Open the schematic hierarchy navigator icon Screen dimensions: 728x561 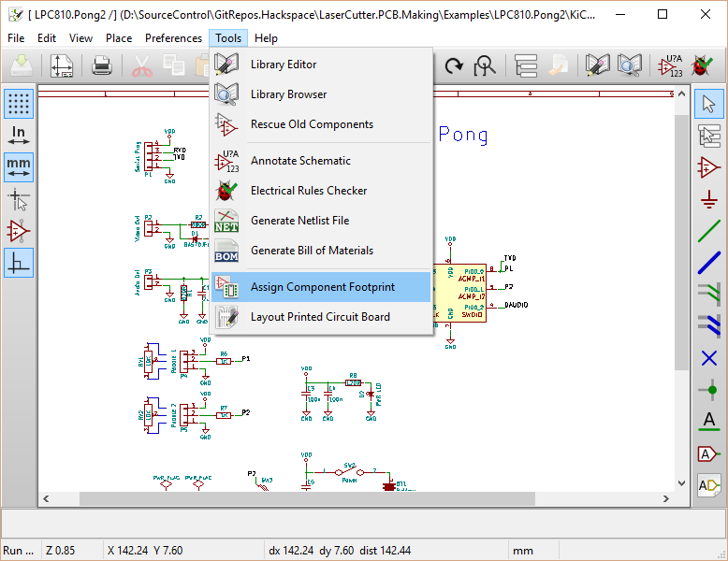526,65
